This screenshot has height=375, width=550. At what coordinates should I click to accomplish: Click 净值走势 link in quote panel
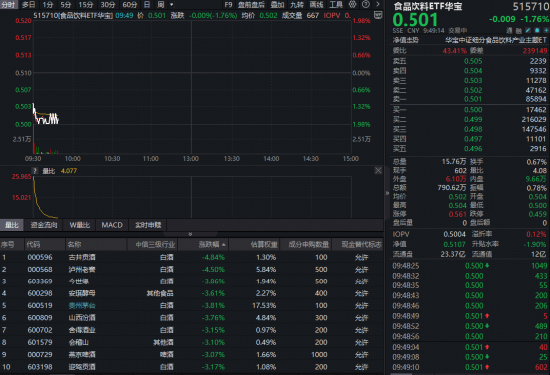pos(406,40)
